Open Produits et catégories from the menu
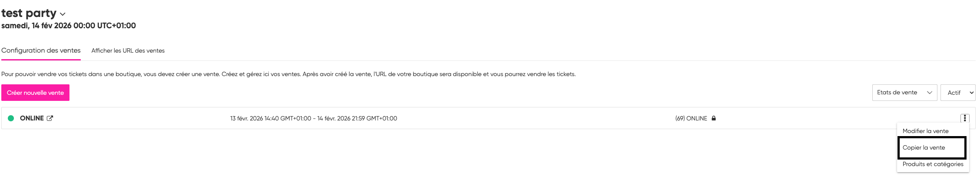The height and width of the screenshot is (190, 980). tap(933, 164)
